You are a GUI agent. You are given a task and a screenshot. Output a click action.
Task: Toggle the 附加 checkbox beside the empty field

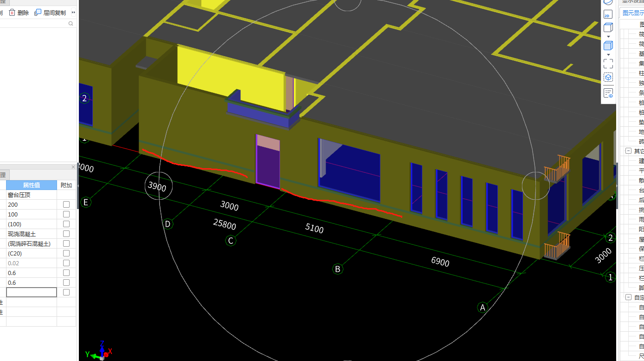66,292
